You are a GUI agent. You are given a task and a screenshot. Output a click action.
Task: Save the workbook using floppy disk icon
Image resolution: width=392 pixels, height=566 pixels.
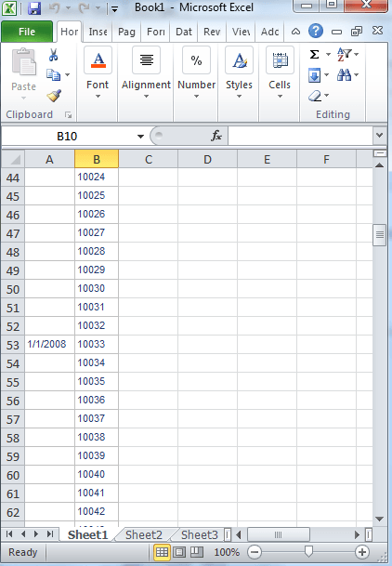pyautogui.click(x=34, y=8)
